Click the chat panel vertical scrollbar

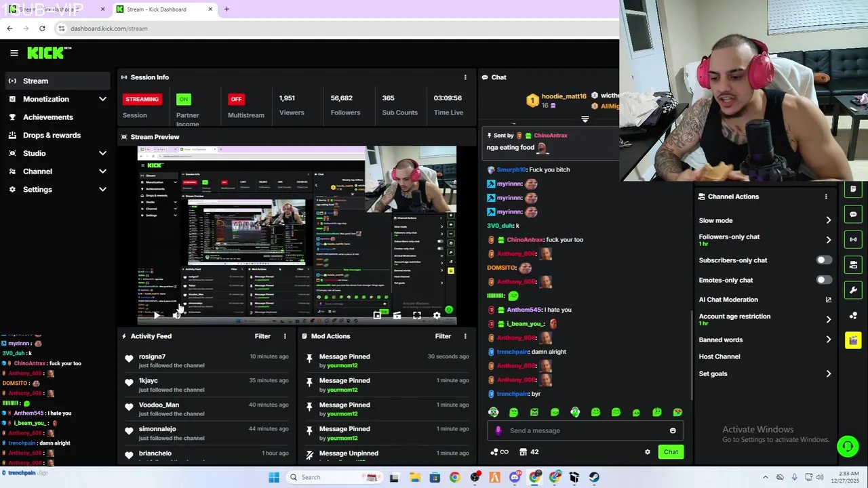point(691,354)
